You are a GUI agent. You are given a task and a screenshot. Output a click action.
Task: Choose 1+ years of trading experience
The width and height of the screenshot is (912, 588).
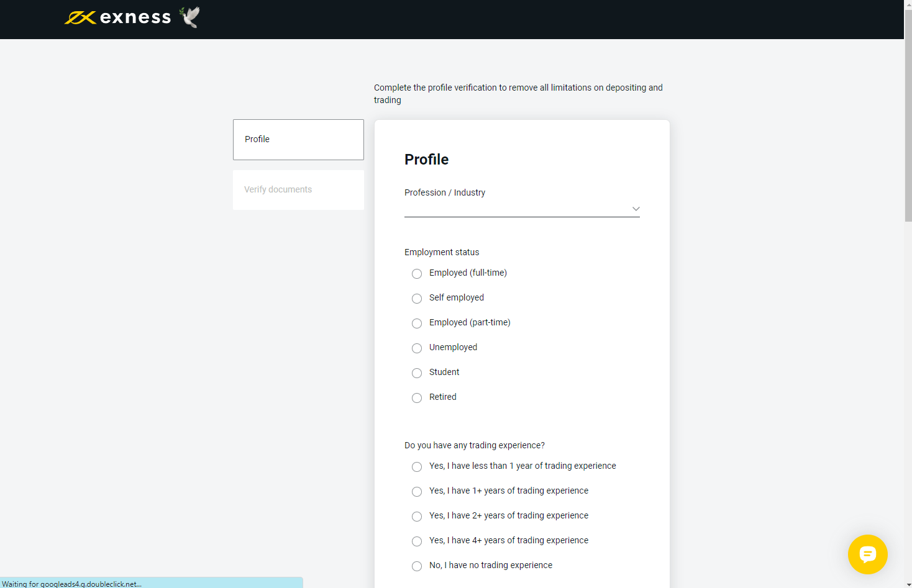point(417,492)
